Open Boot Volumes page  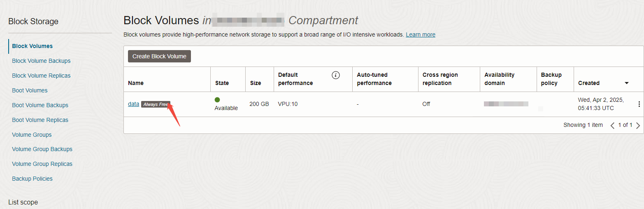pyautogui.click(x=30, y=90)
